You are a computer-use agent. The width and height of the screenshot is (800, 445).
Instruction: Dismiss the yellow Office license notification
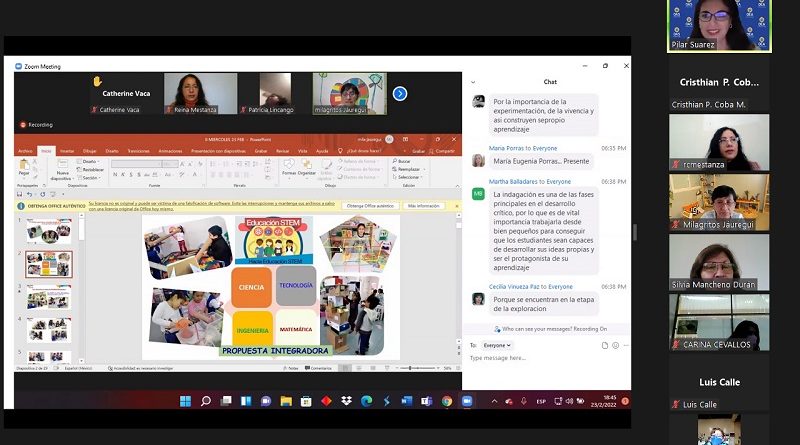457,206
